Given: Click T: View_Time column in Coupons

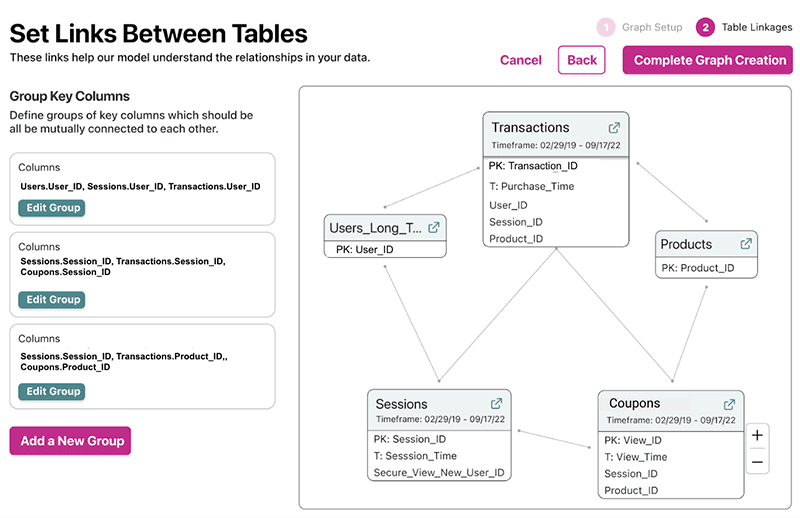Looking at the screenshot, I should coord(635,457).
